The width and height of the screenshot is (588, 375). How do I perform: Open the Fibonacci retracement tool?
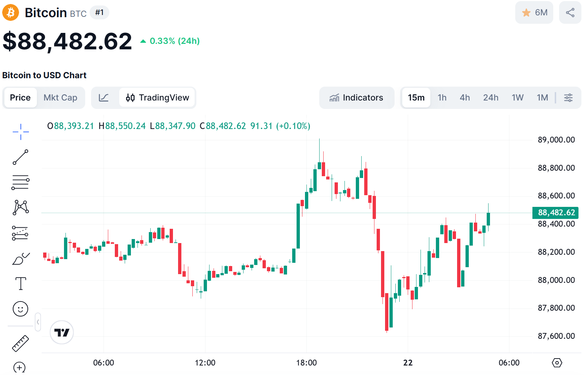pos(20,182)
